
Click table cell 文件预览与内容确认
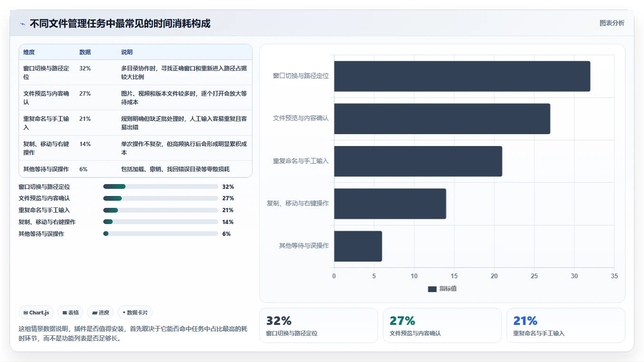(46, 98)
